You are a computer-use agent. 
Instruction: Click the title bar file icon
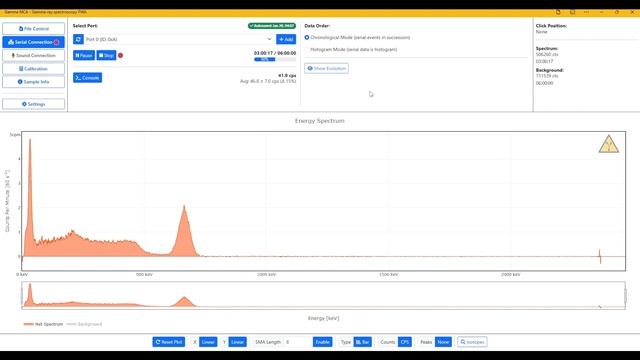click(558, 12)
